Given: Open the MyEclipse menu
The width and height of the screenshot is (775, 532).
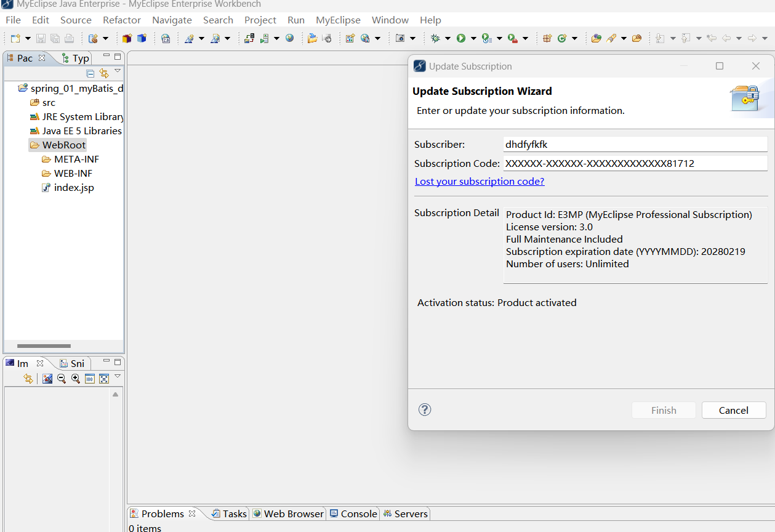Looking at the screenshot, I should 338,20.
